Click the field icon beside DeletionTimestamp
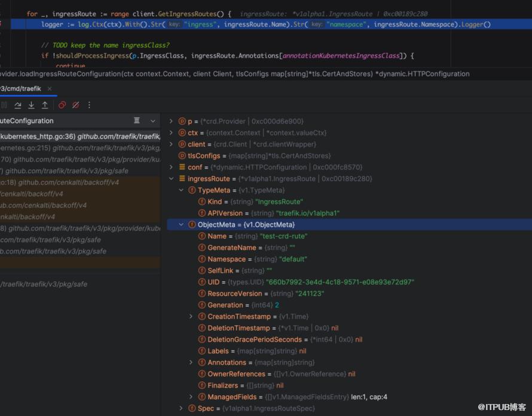The image size is (532, 416). click(202, 328)
